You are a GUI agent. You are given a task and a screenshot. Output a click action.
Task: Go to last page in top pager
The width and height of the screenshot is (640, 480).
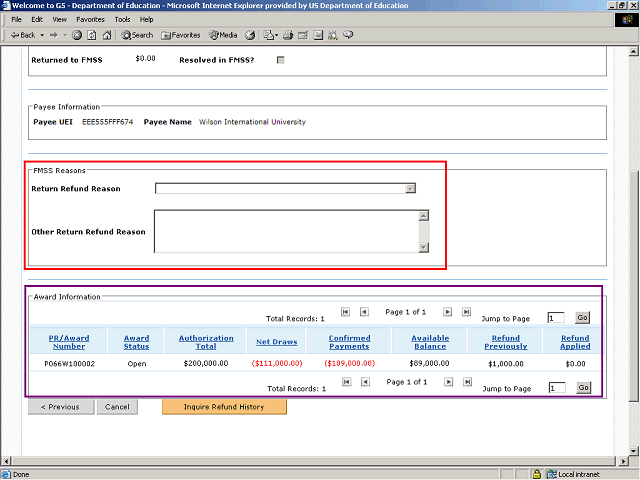pos(467,312)
